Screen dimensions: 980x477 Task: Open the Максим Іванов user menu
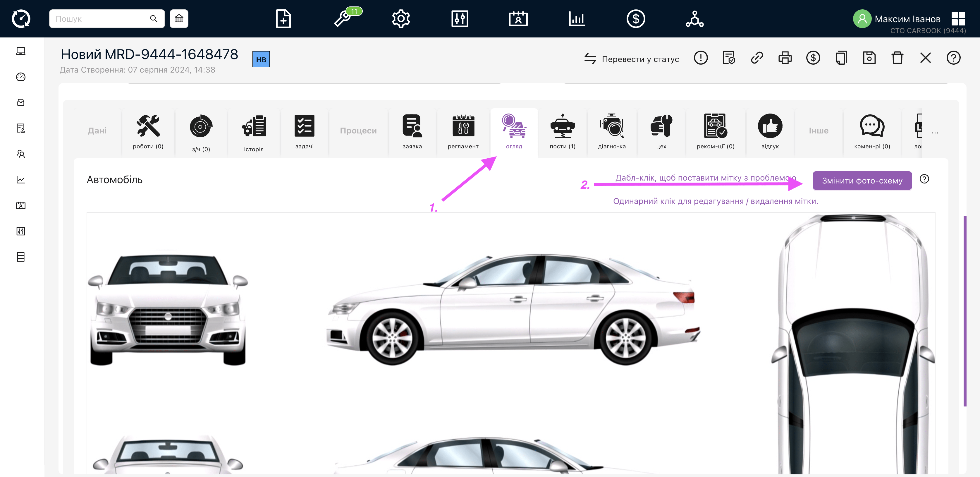pos(907,19)
